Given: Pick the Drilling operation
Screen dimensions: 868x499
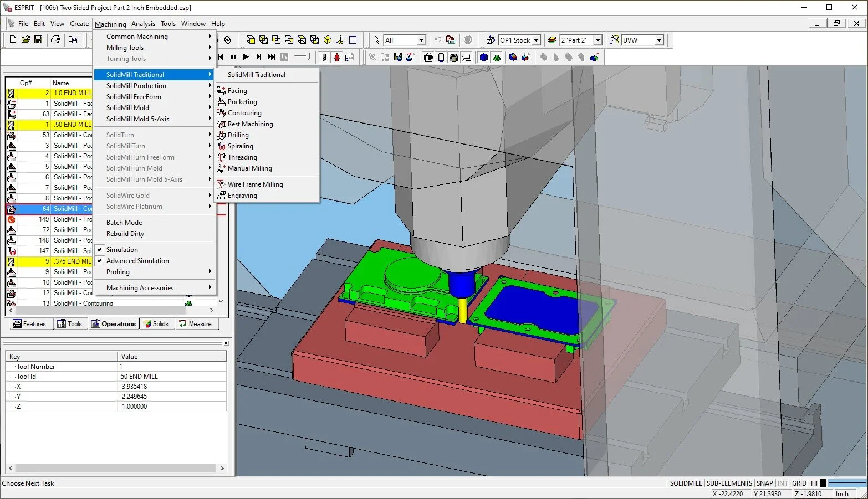Looking at the screenshot, I should coord(268,135).
